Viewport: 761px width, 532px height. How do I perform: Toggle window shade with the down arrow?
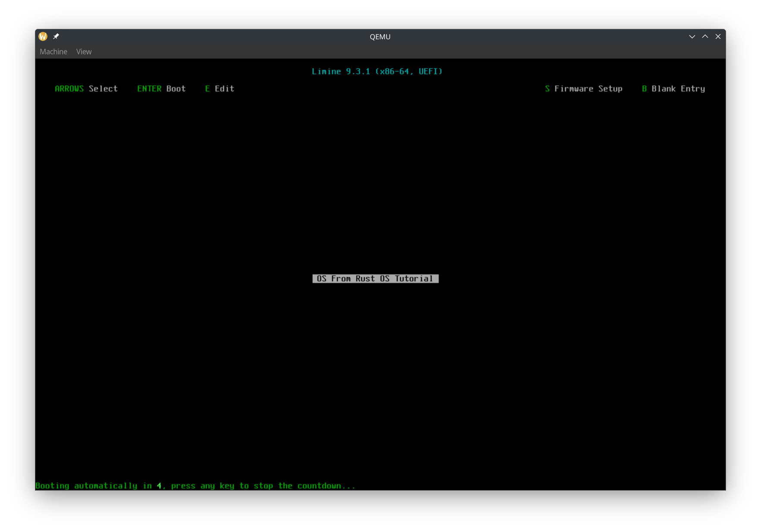(x=692, y=36)
